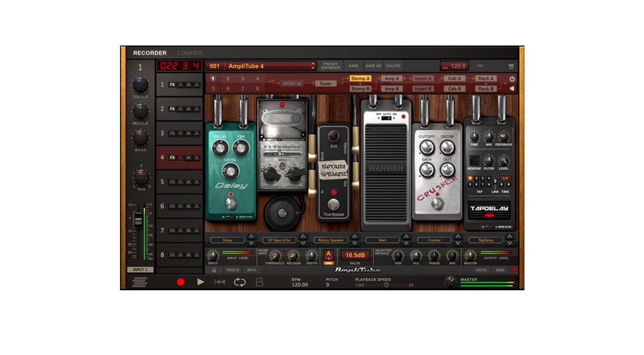Click the PAN knob in the channel strip
Viewport: 644px width, 355px height.
coord(141,177)
